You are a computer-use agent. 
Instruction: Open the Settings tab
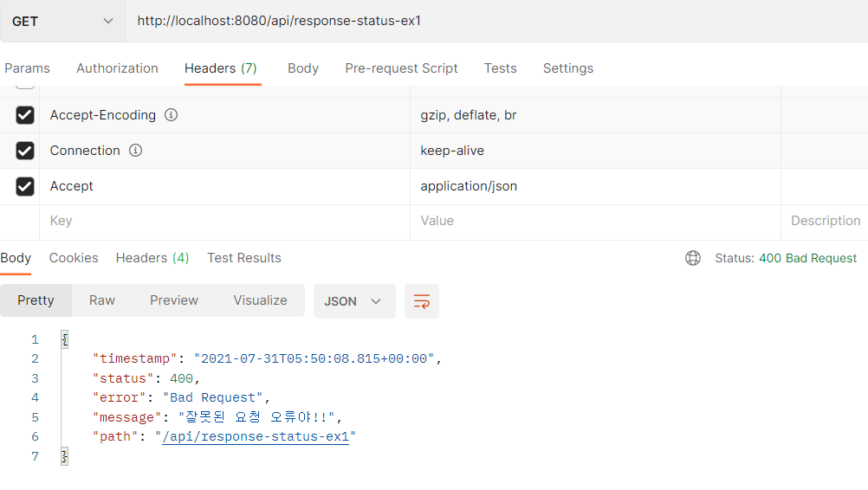[568, 68]
